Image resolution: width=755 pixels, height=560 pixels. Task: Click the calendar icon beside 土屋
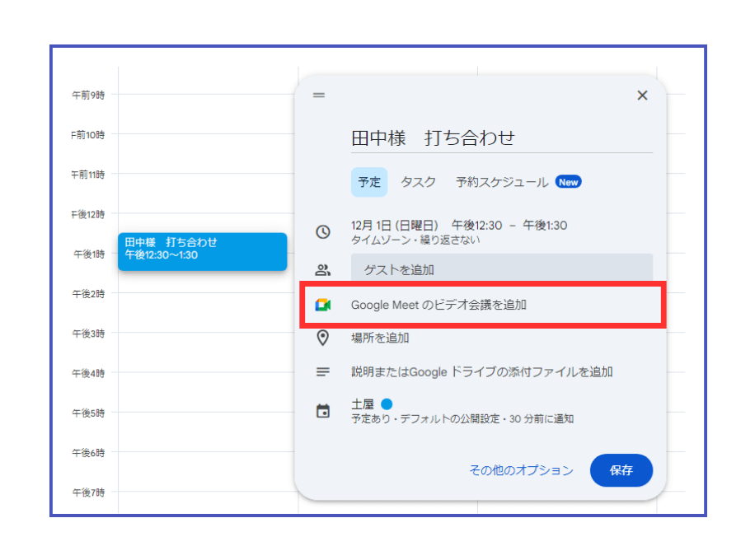coord(323,411)
